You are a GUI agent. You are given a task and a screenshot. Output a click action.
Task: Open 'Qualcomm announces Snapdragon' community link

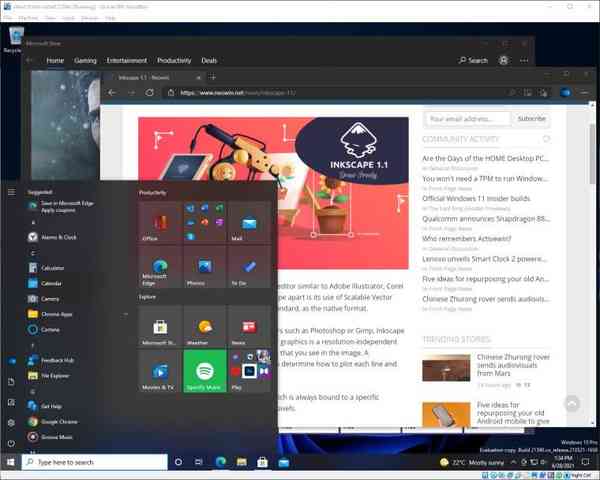click(x=486, y=219)
